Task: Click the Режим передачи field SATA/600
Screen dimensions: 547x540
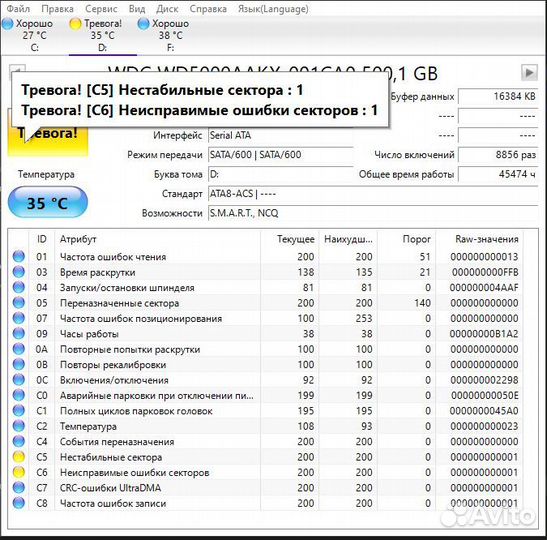Action: click(x=281, y=155)
